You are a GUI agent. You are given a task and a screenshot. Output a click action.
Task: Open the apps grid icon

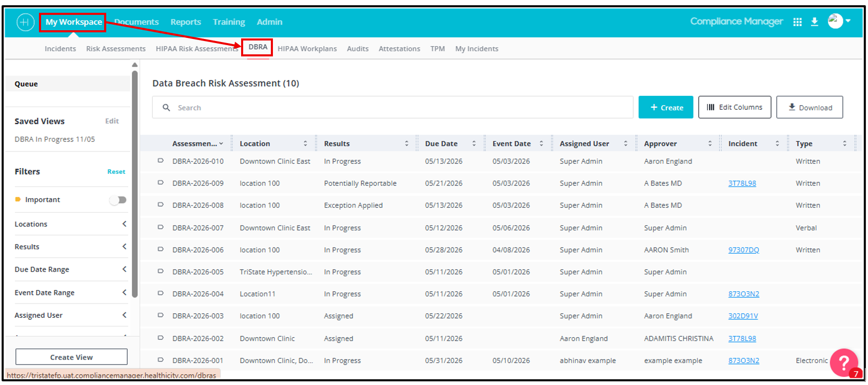click(x=797, y=22)
